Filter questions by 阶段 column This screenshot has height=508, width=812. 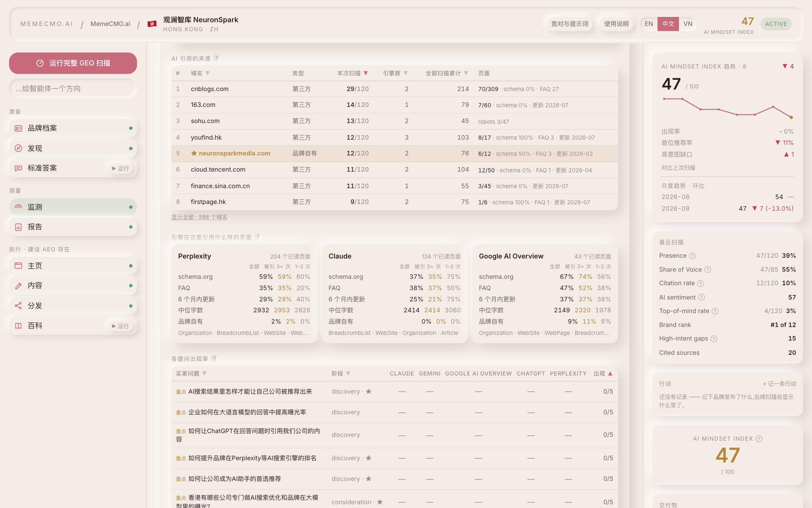[x=341, y=374]
